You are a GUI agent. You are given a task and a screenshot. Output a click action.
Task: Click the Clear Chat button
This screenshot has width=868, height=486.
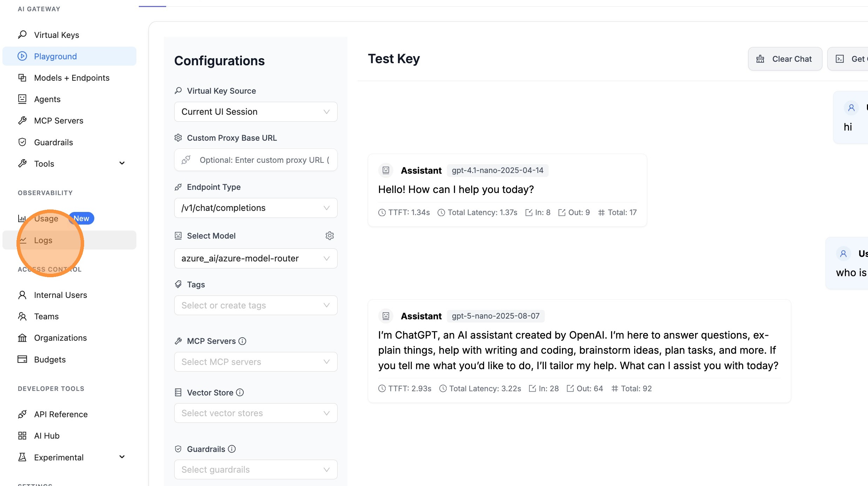(785, 59)
